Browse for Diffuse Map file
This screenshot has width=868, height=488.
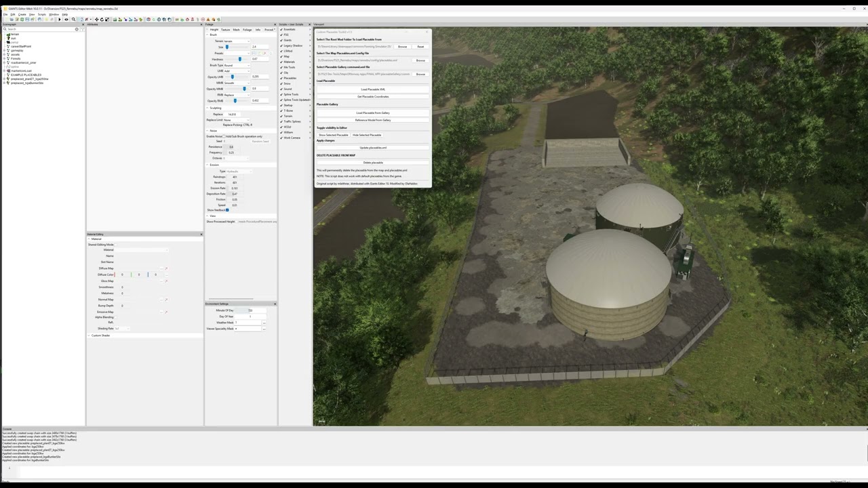click(161, 268)
